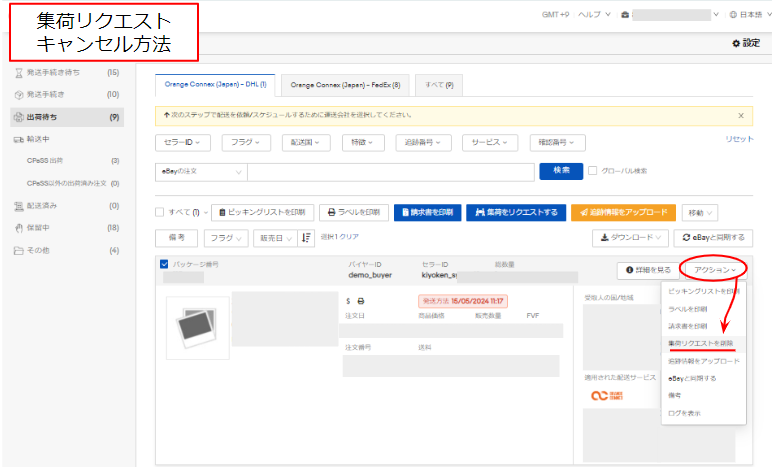Click the その他 folder icon in sidebar
The image size is (780, 467).
coord(18,250)
